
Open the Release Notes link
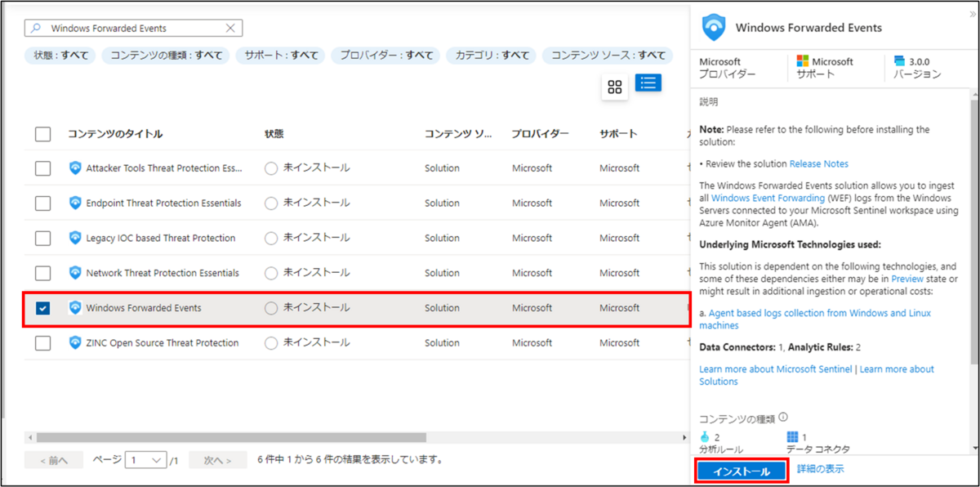(x=818, y=163)
